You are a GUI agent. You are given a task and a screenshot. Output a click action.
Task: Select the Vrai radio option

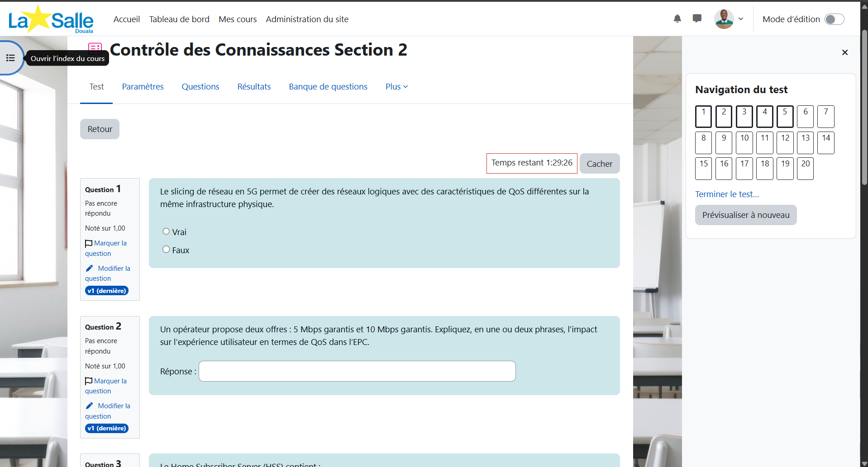click(166, 231)
